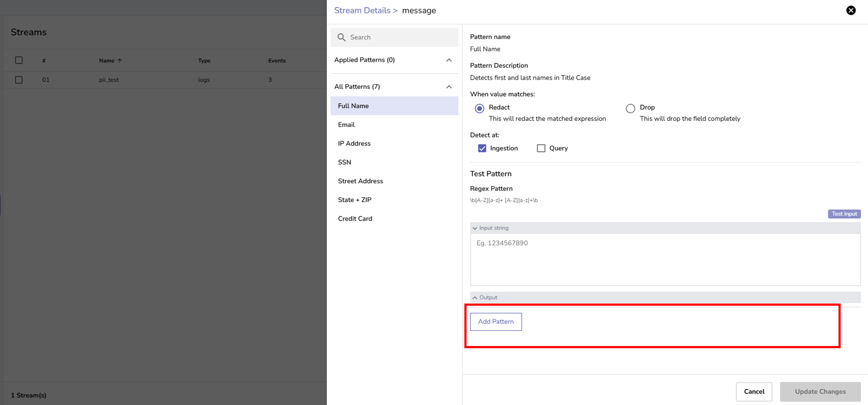Uncheck the Ingestion checkbox
868x405 pixels.
coord(482,148)
